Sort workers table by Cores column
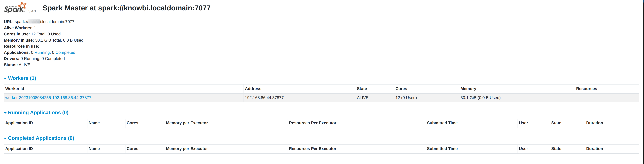The image size is (644, 164). coord(401,89)
